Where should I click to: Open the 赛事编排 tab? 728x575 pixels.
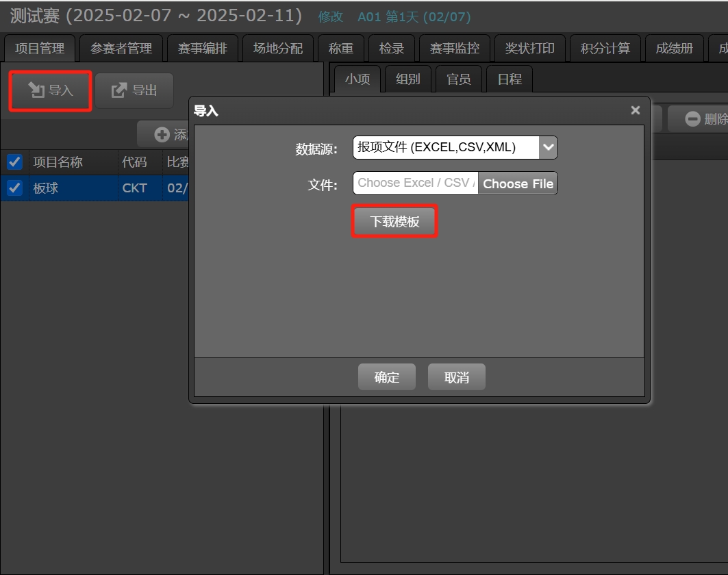[x=203, y=49]
